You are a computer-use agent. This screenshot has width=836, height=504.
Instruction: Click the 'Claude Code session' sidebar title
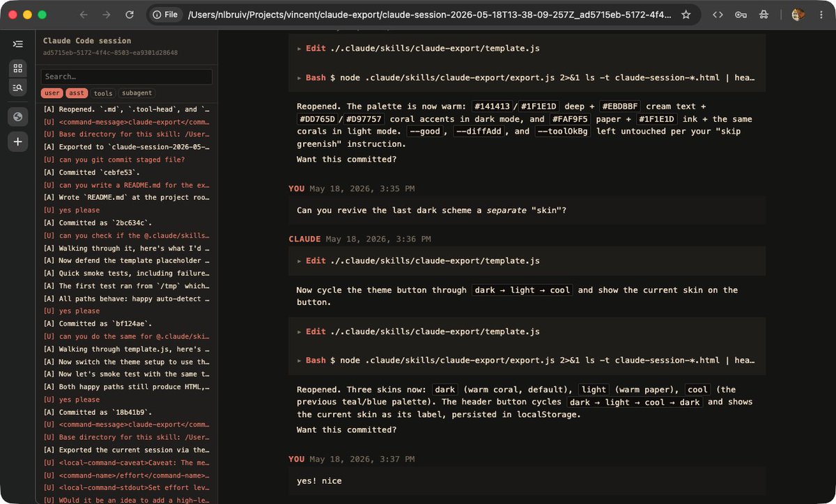point(87,41)
